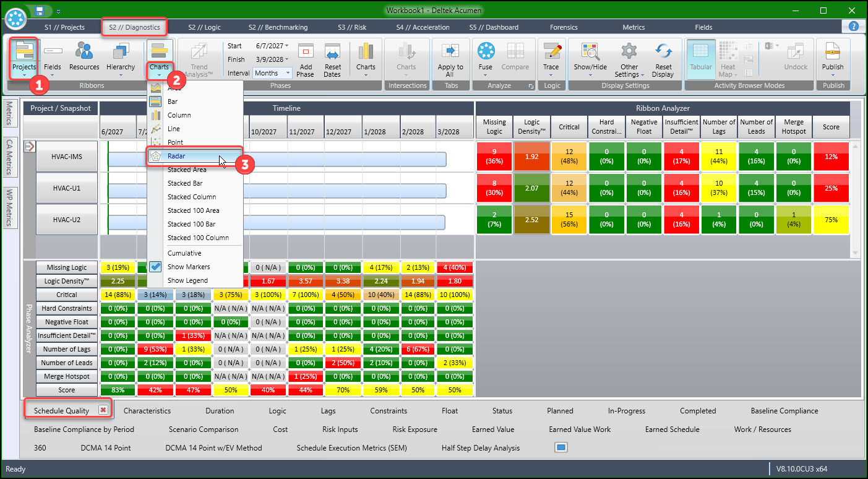Switch to the S3 // Risk tab
The height and width of the screenshot is (479, 868).
[x=352, y=27]
